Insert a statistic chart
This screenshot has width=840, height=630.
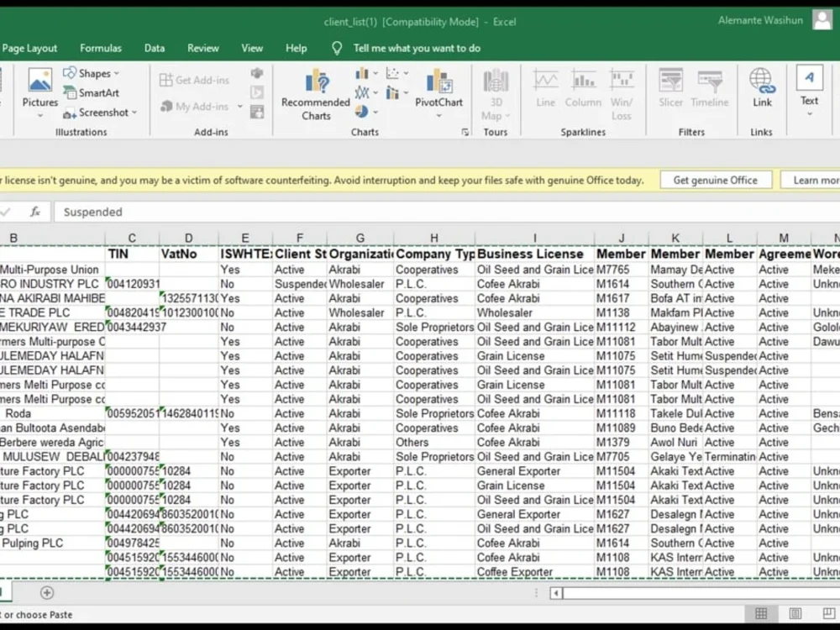click(392, 93)
